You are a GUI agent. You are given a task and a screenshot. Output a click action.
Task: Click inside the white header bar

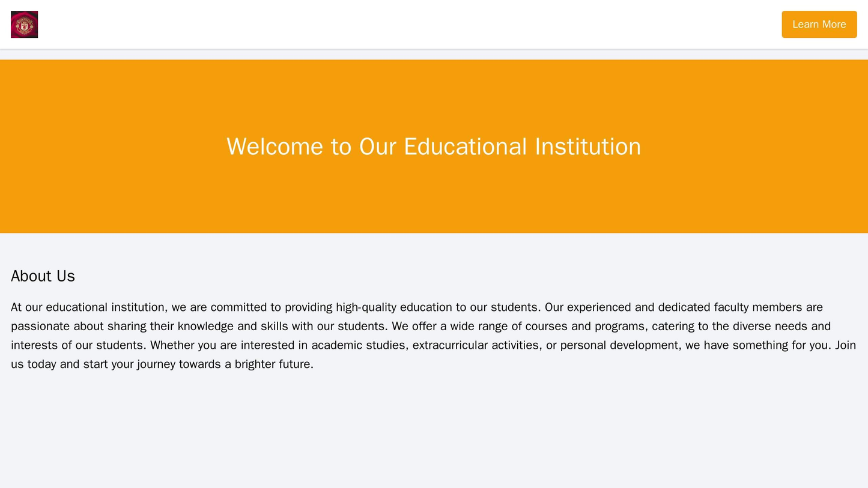420,24
